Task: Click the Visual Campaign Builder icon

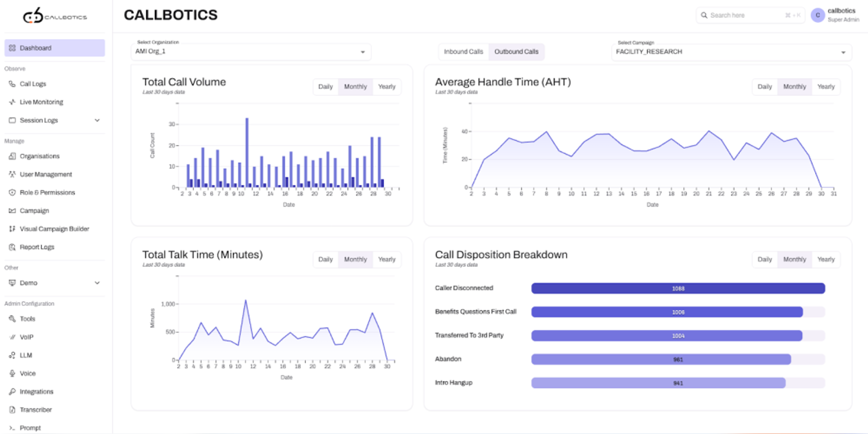Action: [12, 229]
